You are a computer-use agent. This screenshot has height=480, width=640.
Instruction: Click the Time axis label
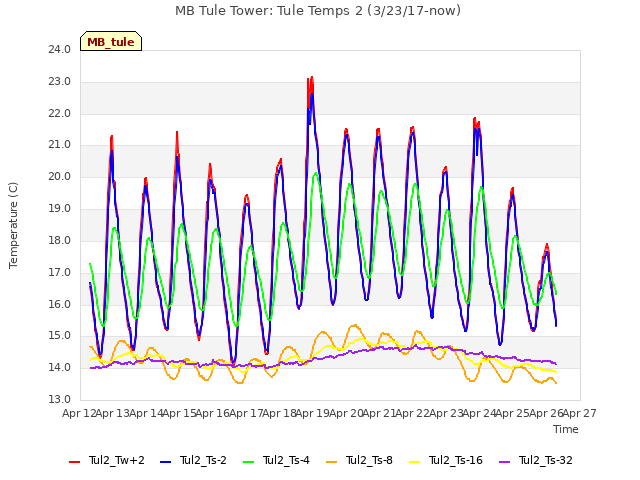coord(566,429)
